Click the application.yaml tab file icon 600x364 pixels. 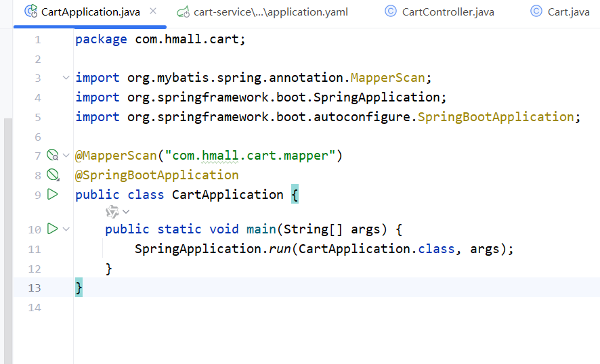(x=184, y=12)
